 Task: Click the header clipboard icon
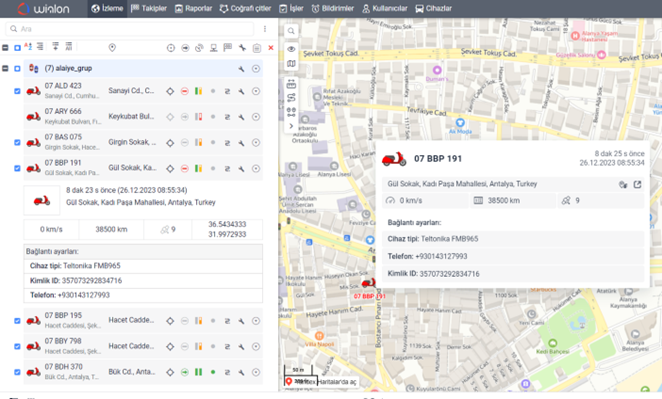tap(257, 48)
